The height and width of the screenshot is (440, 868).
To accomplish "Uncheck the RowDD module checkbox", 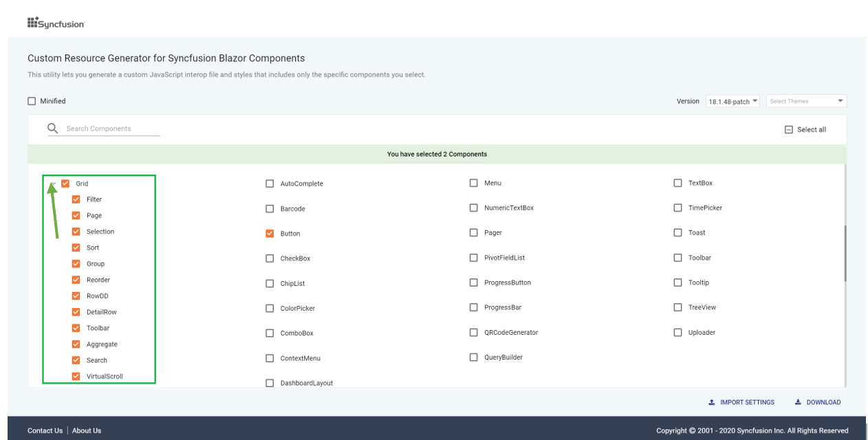I will tap(76, 296).
